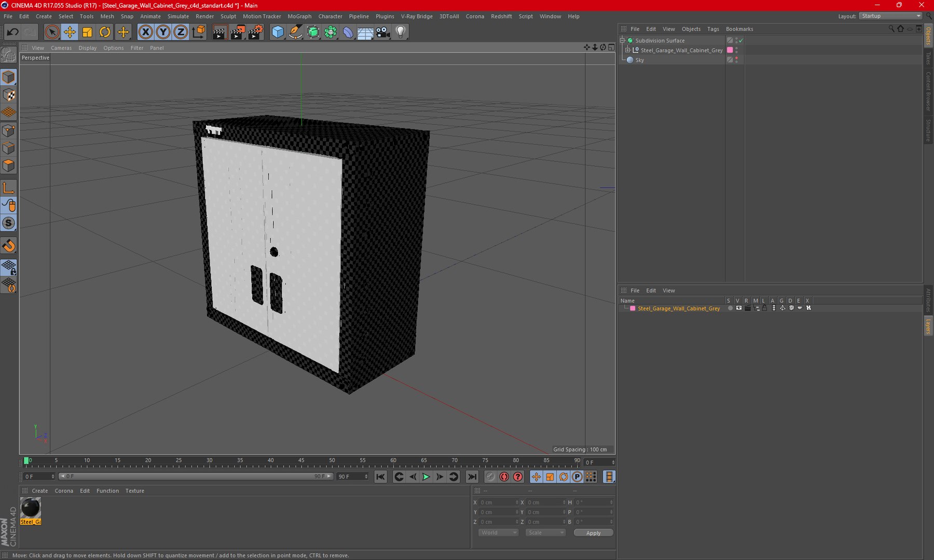Open the vertical Content Browser tab
Viewport: 934px width, 560px height.
(928, 91)
